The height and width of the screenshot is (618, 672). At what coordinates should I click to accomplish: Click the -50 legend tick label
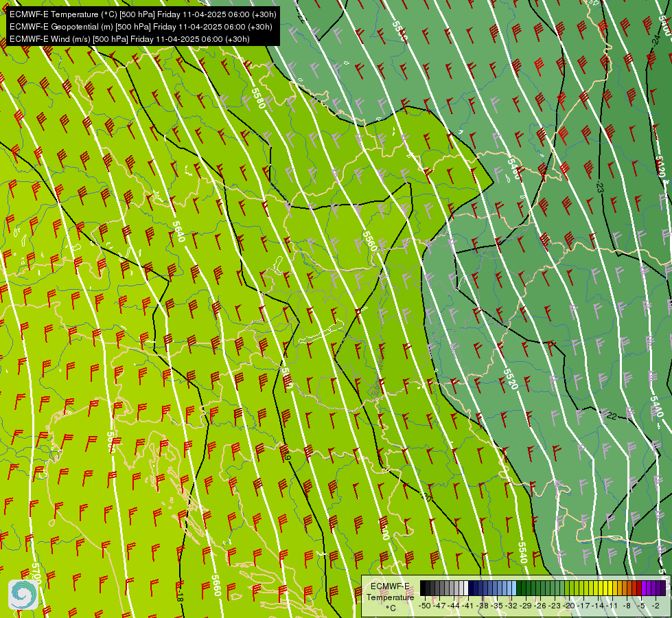click(x=425, y=606)
